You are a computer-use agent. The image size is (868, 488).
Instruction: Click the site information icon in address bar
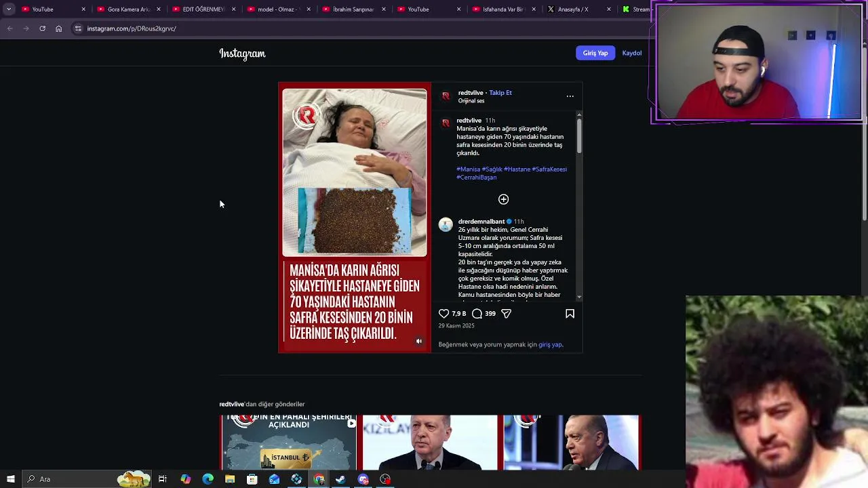(x=78, y=28)
